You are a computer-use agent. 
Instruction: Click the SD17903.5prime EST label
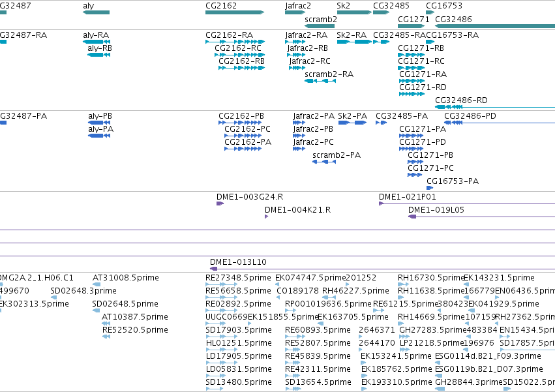click(x=239, y=331)
